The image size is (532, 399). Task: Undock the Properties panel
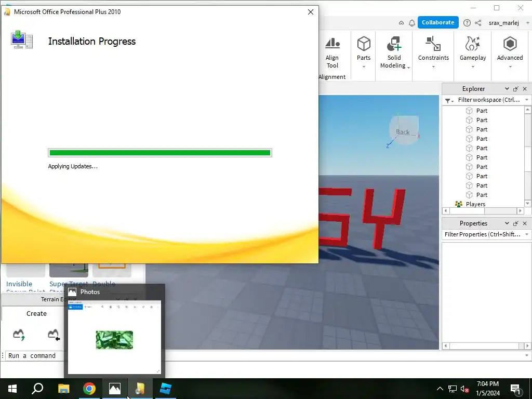tap(516, 223)
